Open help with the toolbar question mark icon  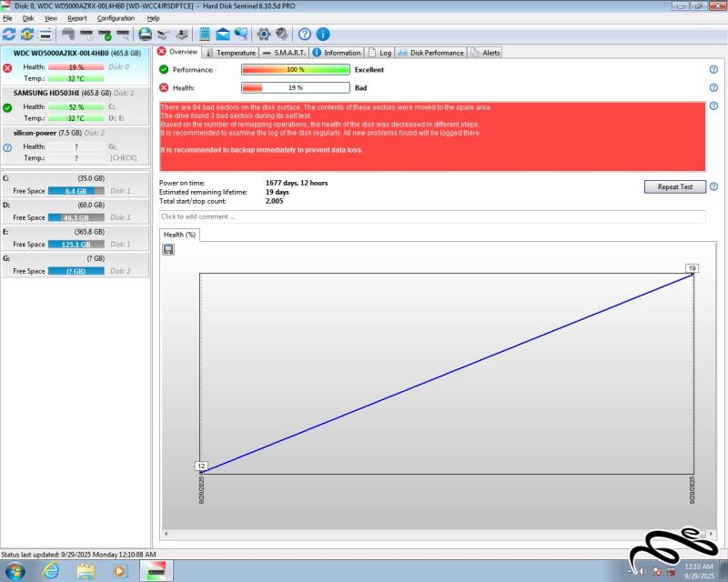(305, 35)
